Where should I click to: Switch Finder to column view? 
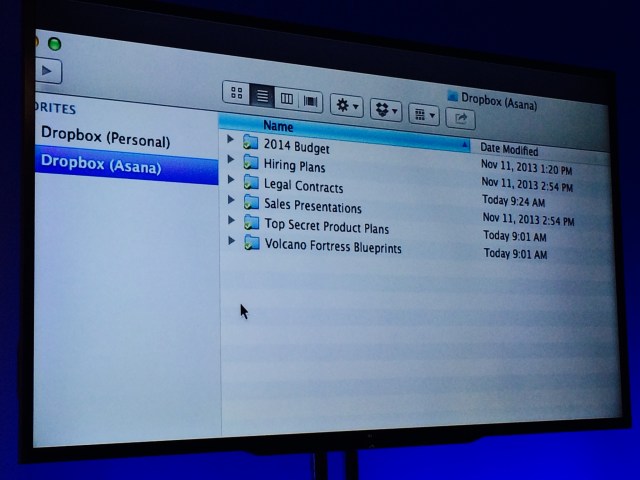point(287,99)
